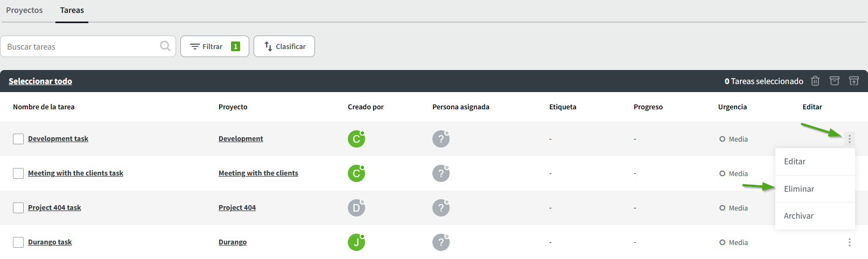
Task: Switch to the Proyectos tab
Action: [x=24, y=10]
